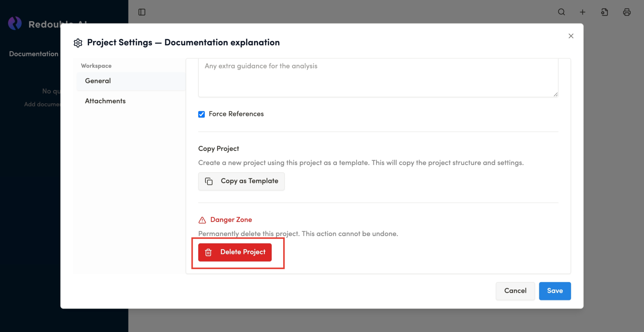Click the trash icon on Delete Project

(x=209, y=253)
